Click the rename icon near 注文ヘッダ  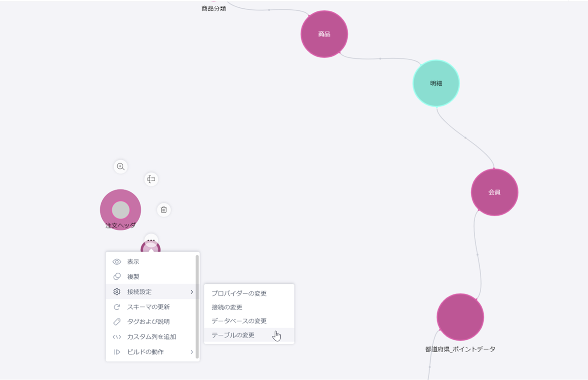tap(151, 179)
